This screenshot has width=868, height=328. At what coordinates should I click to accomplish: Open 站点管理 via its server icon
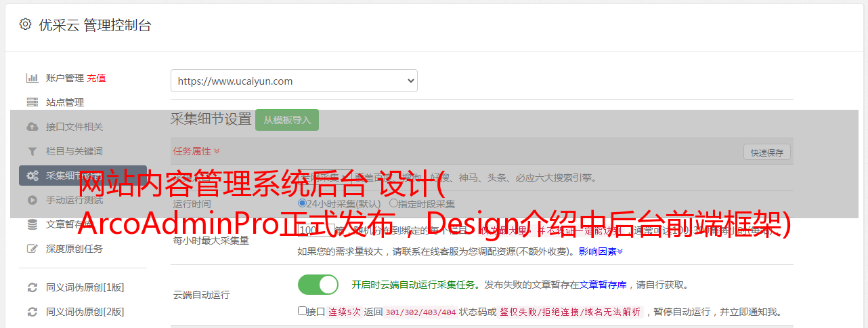coord(32,102)
